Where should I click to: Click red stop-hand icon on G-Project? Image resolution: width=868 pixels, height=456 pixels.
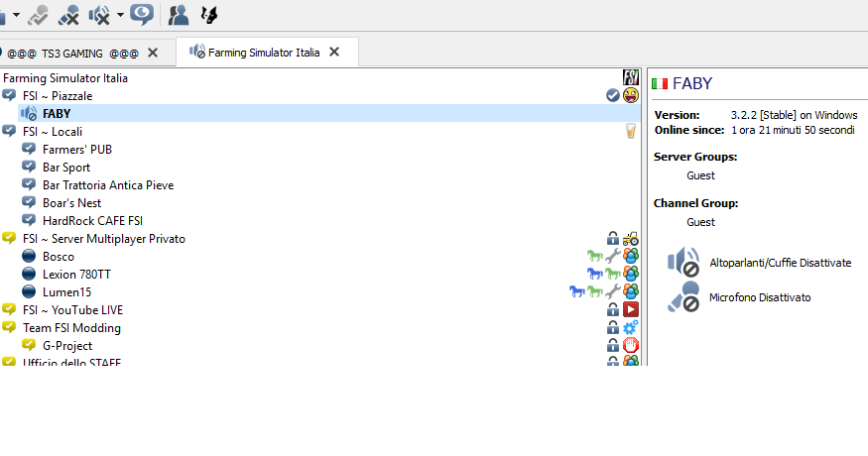coord(630,346)
